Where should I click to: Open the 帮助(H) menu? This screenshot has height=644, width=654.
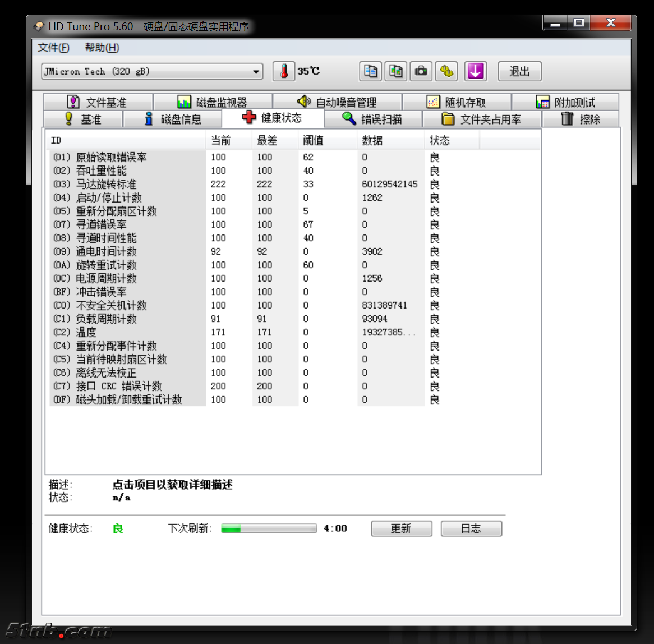102,48
